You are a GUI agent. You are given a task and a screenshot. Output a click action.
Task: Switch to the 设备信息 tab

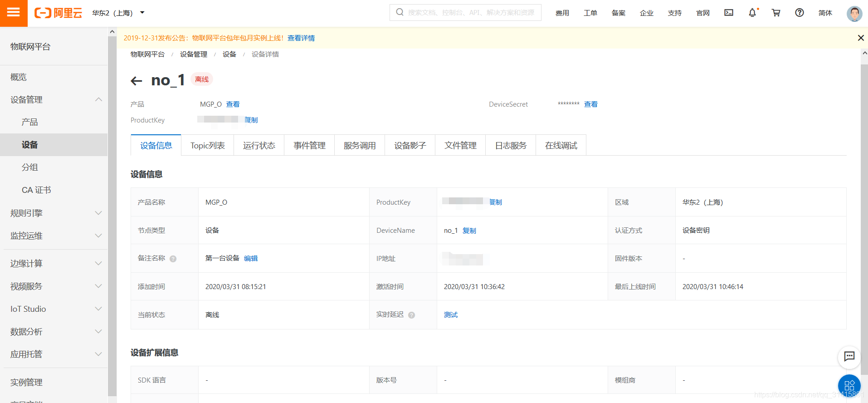pyautogui.click(x=156, y=145)
